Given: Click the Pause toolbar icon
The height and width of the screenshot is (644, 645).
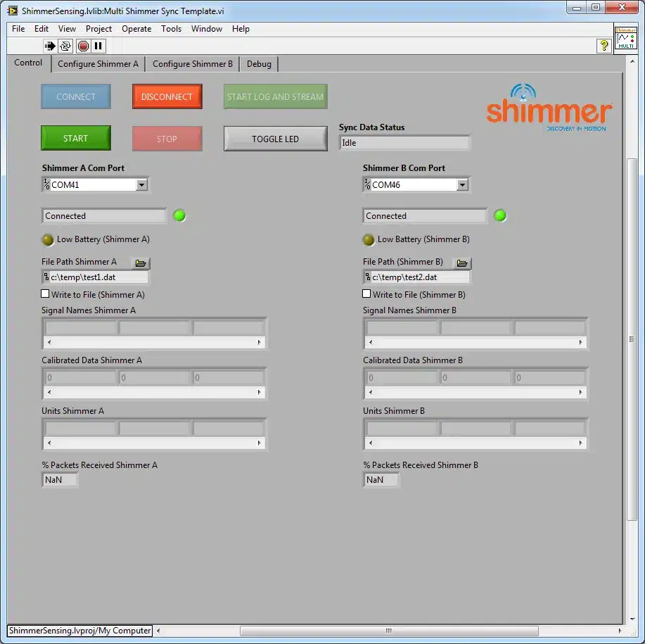Looking at the screenshot, I should pos(98,46).
